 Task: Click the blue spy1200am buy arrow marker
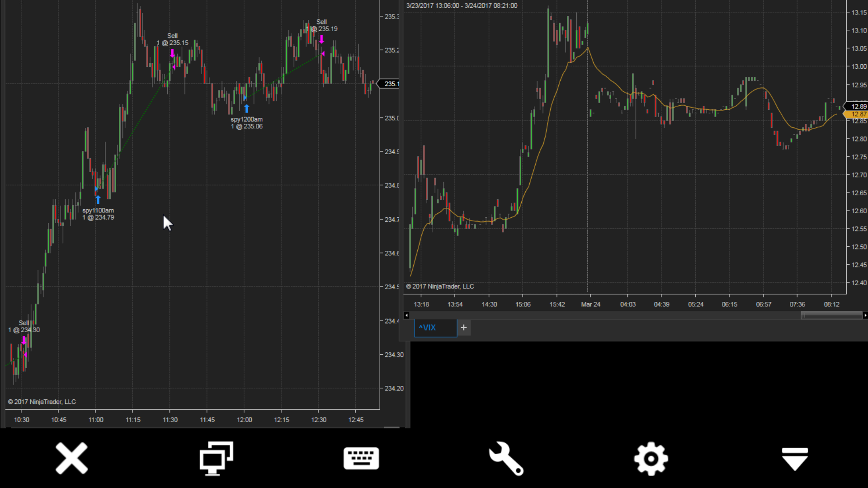click(x=246, y=108)
